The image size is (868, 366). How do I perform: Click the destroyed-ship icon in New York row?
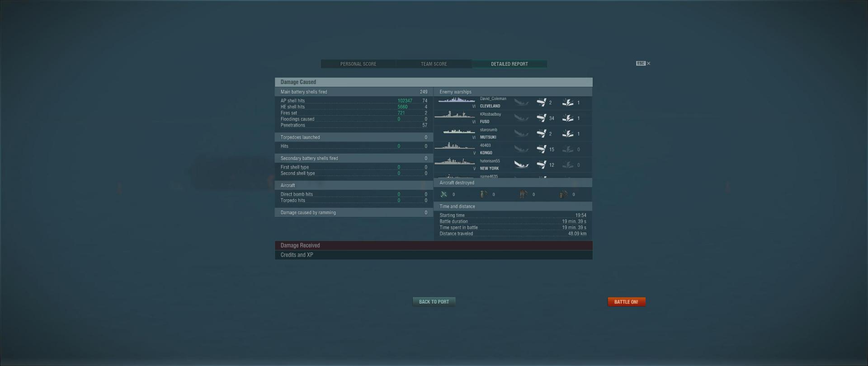coord(521,165)
